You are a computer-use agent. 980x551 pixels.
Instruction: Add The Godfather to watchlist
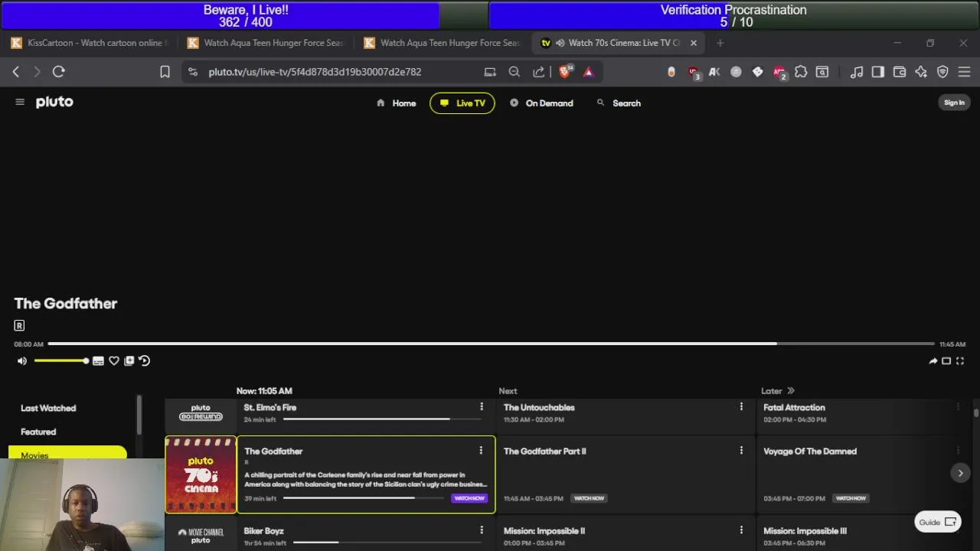tap(129, 361)
